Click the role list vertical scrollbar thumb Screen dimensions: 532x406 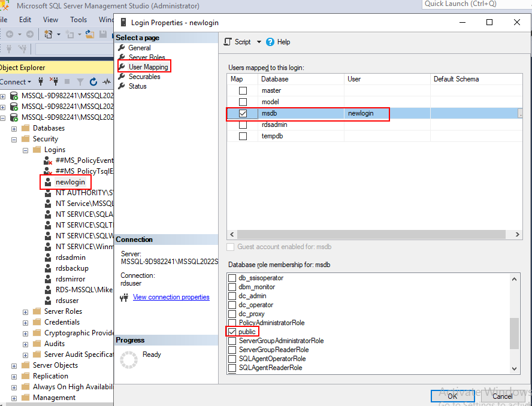coord(515,334)
